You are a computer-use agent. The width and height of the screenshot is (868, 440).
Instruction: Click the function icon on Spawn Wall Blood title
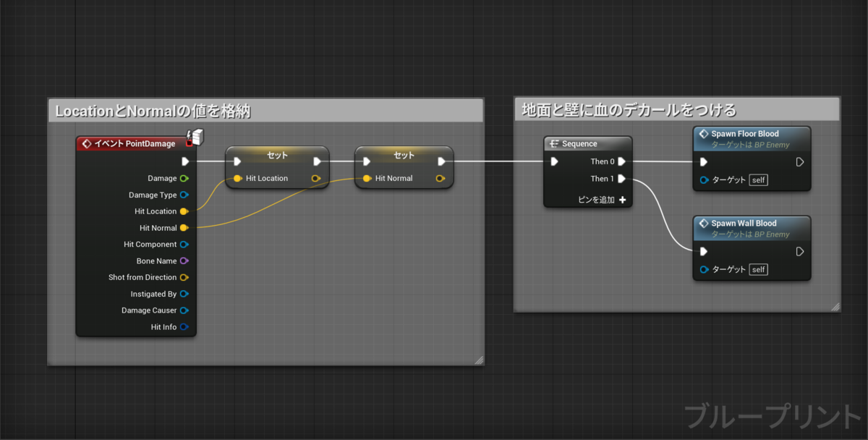[704, 224]
